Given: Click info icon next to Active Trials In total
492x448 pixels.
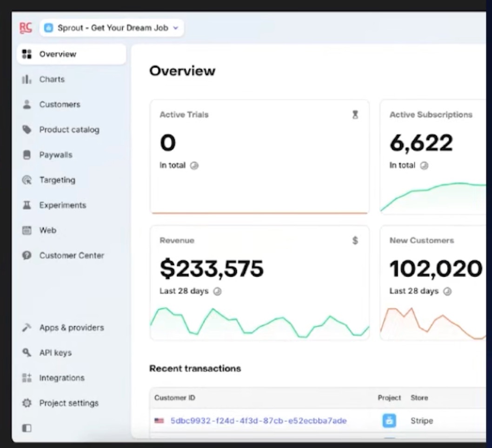Looking at the screenshot, I should [x=194, y=165].
